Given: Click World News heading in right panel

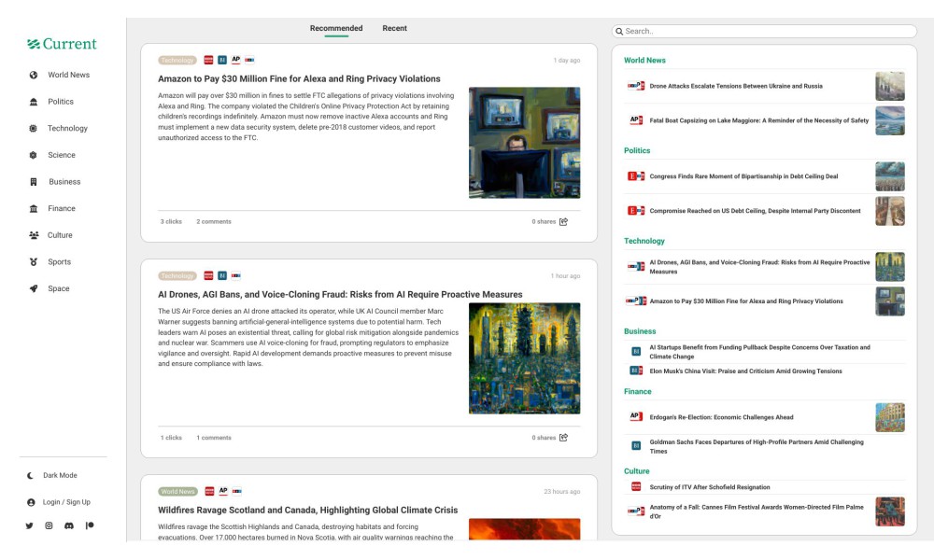Looking at the screenshot, I should (644, 61).
